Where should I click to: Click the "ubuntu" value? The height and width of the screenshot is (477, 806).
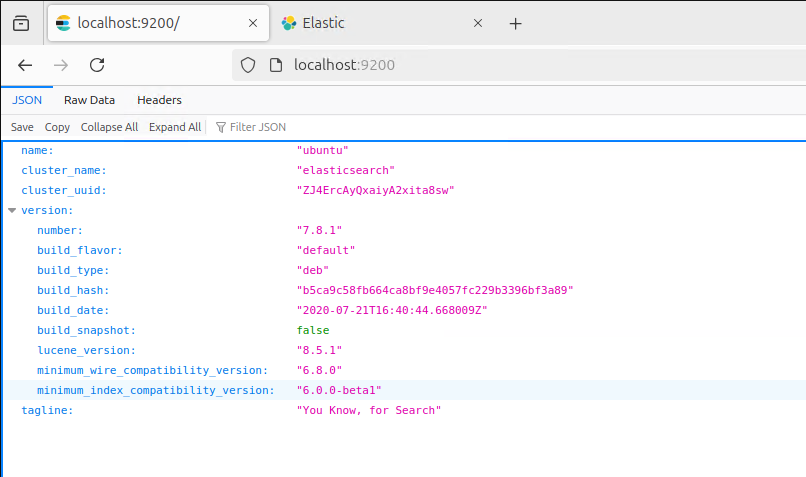click(322, 151)
